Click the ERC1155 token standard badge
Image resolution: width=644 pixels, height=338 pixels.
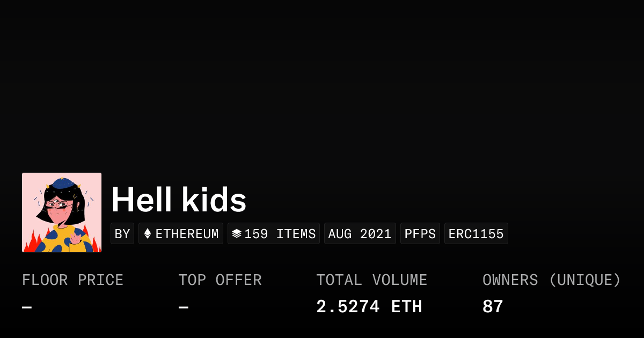[476, 234]
